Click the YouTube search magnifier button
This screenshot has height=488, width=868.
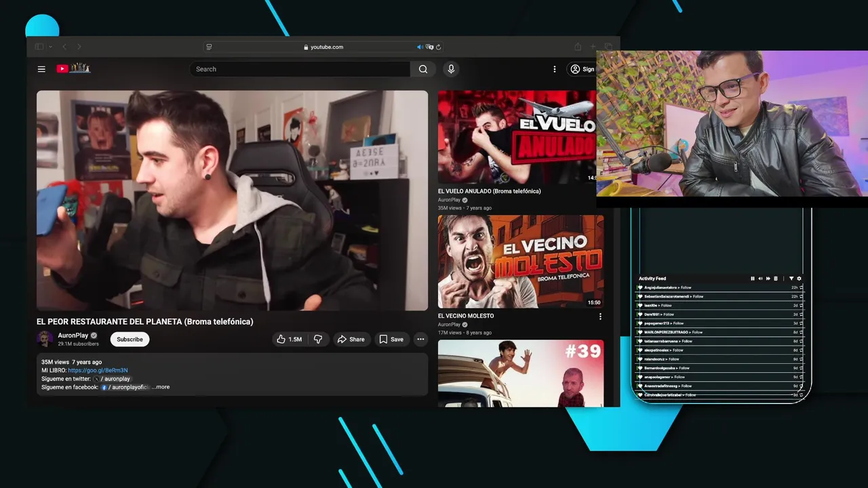pos(423,69)
